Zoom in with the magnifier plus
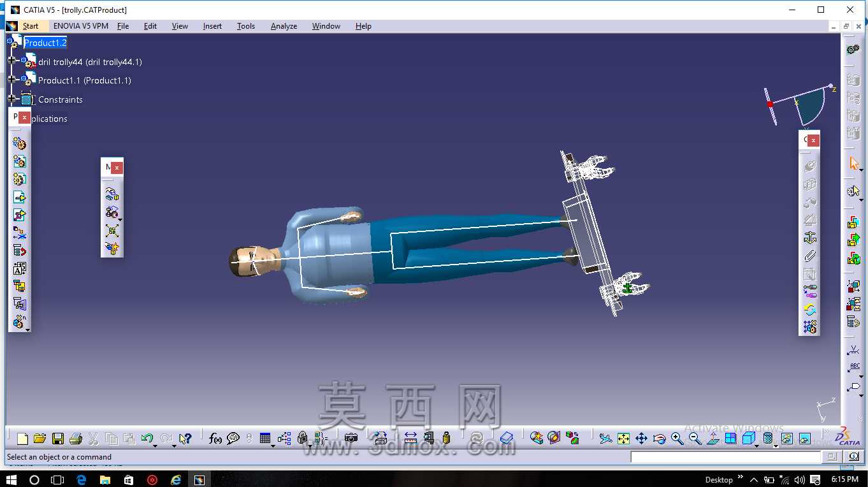This screenshot has width=868, height=487. point(677,439)
